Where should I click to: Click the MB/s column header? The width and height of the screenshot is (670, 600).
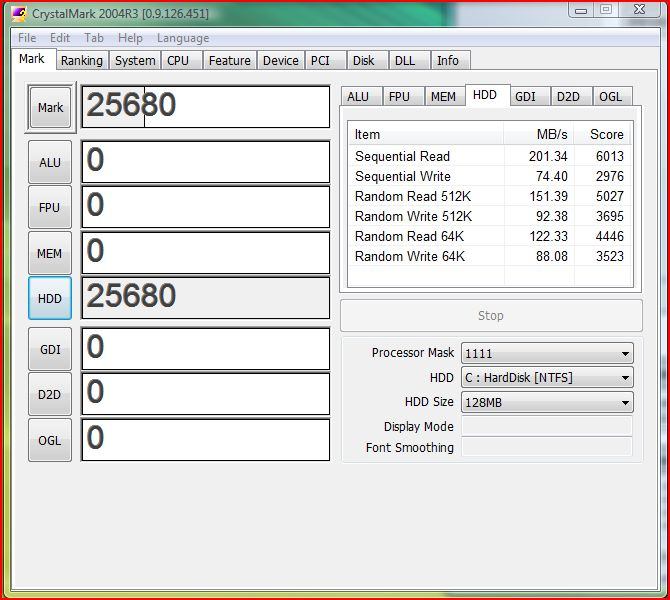click(539, 134)
